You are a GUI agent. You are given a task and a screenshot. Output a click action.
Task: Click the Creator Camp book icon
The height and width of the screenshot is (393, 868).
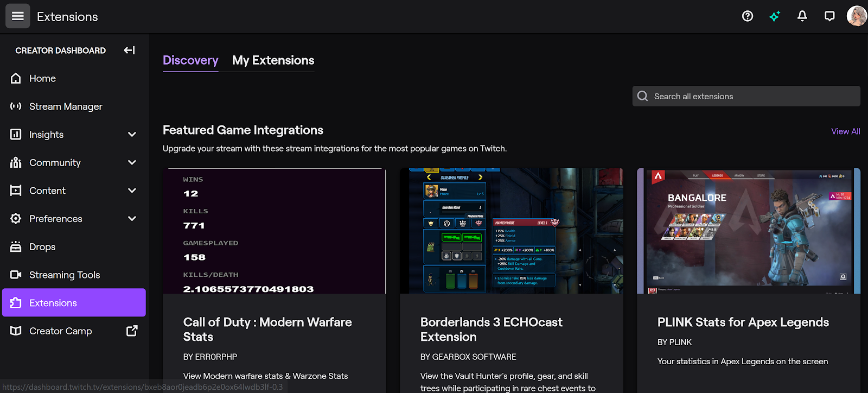(x=16, y=331)
